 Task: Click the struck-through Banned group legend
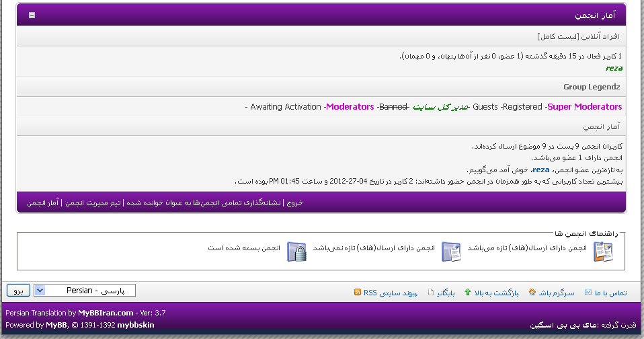click(393, 107)
